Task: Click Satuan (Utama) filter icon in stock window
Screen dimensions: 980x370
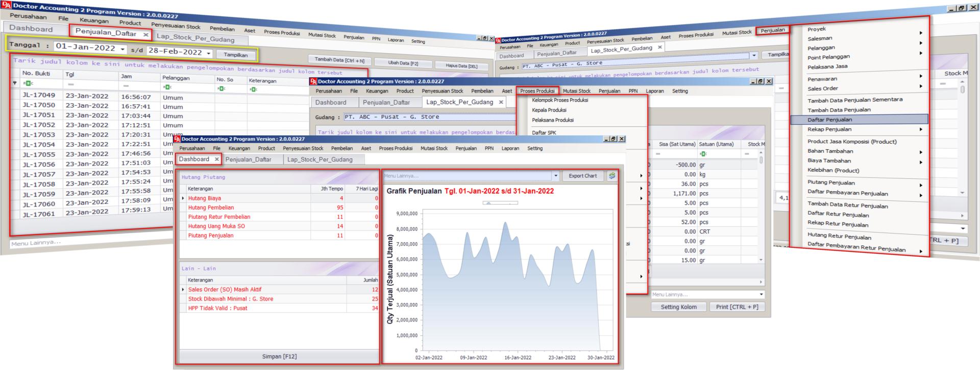Action: coord(704,154)
